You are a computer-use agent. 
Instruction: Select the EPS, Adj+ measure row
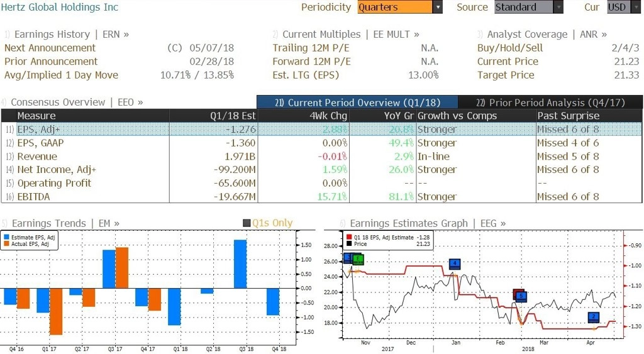coord(321,130)
